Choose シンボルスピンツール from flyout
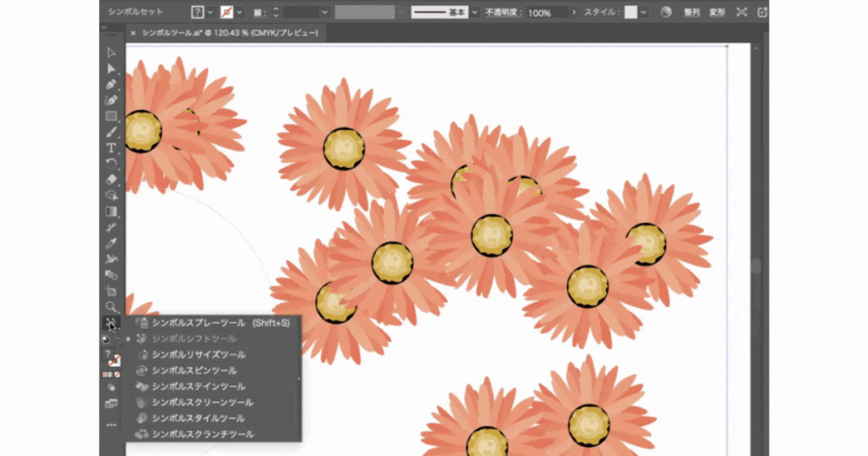Screen dimensions: 868x456 point(194,370)
